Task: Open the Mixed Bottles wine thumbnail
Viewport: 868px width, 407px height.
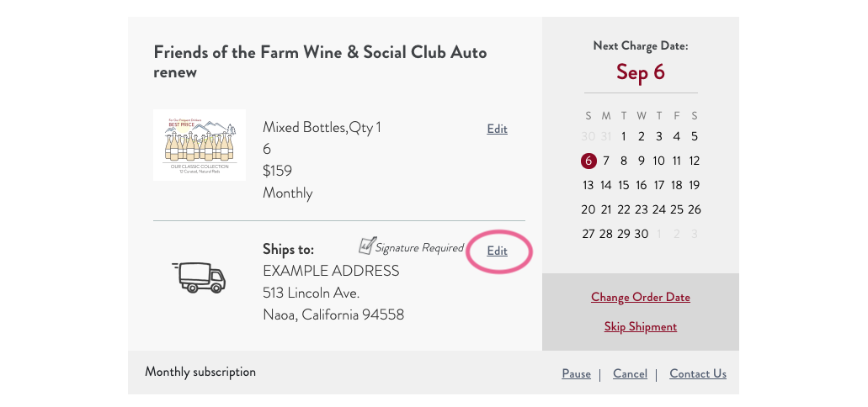Action: pos(200,145)
